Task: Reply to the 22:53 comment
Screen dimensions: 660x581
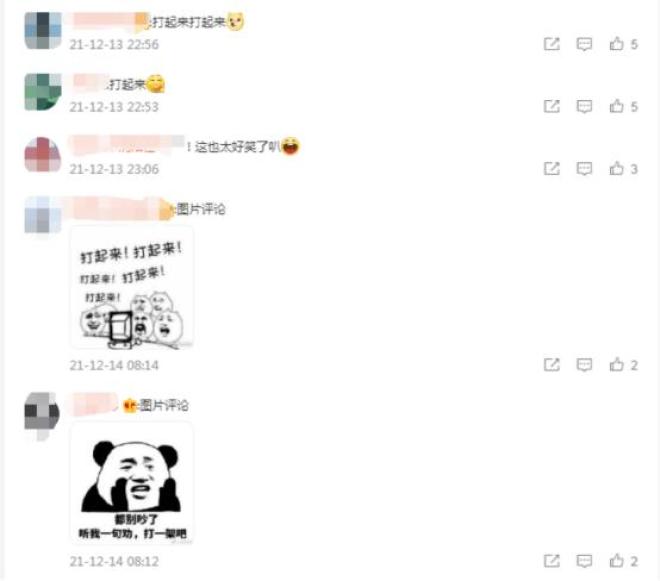Action: tap(584, 107)
